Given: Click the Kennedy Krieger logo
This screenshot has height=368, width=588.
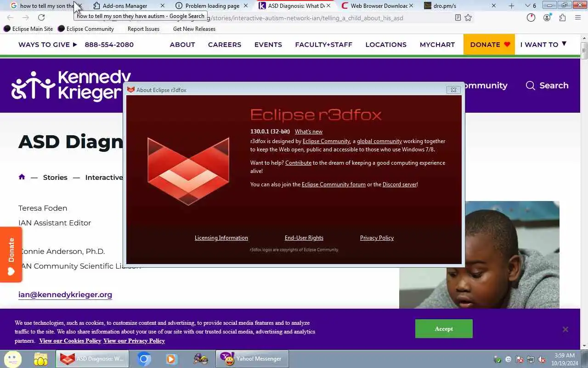Looking at the screenshot, I should tap(72, 86).
